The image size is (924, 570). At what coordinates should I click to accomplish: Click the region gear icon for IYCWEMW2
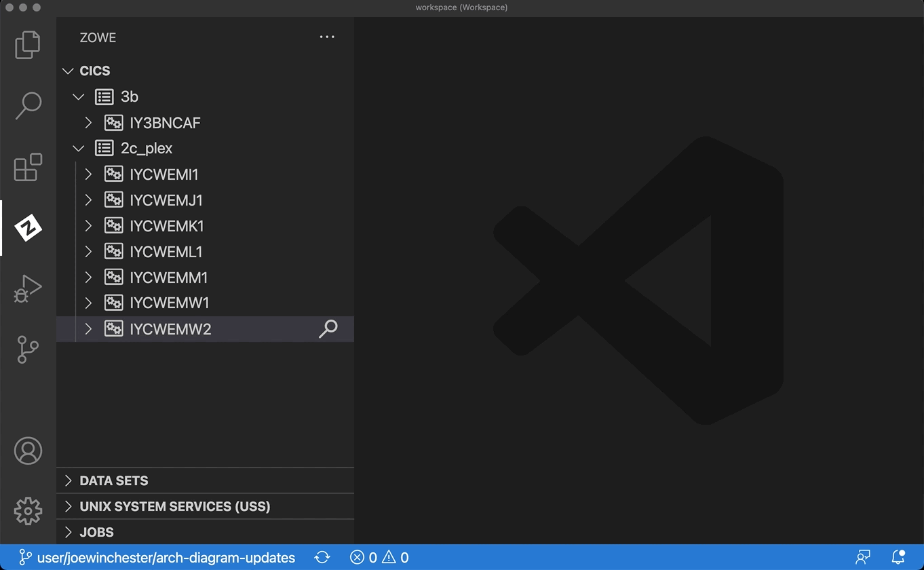point(113,328)
